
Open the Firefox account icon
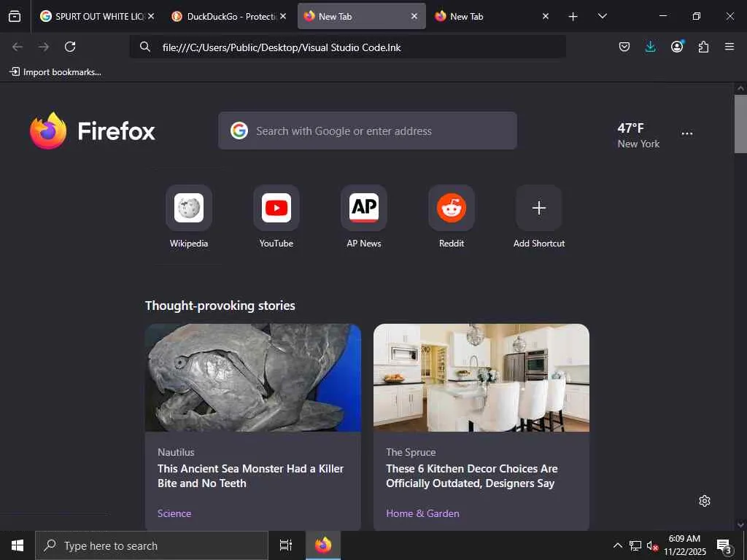677,46
